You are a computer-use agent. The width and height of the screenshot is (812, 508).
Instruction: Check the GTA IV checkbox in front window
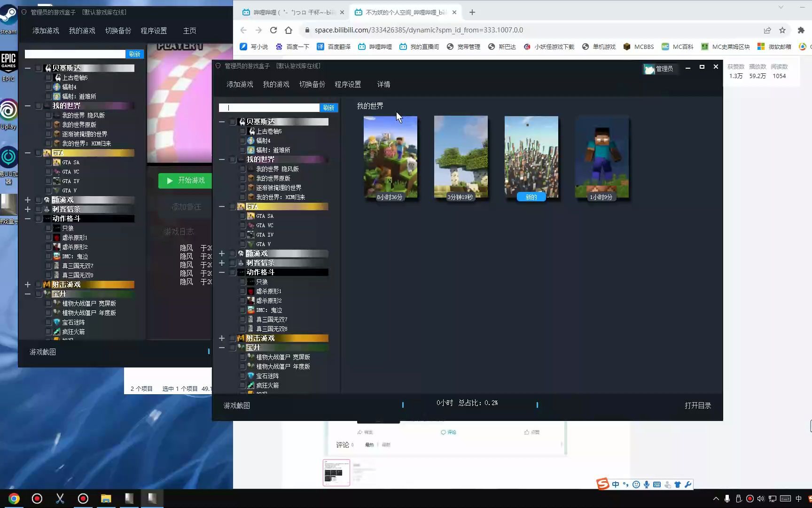(x=242, y=235)
